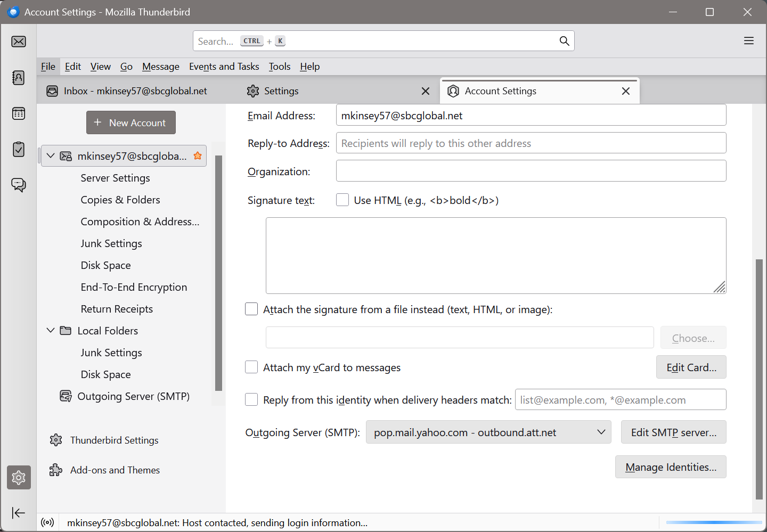Click the collapse spaces toolbar icon

click(x=19, y=513)
